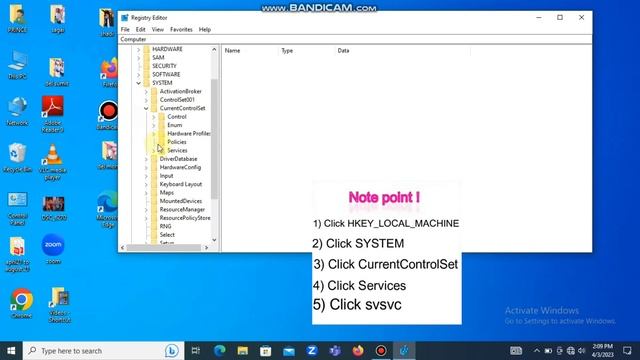Select the Input key
The width and height of the screenshot is (640, 360).
click(166, 176)
